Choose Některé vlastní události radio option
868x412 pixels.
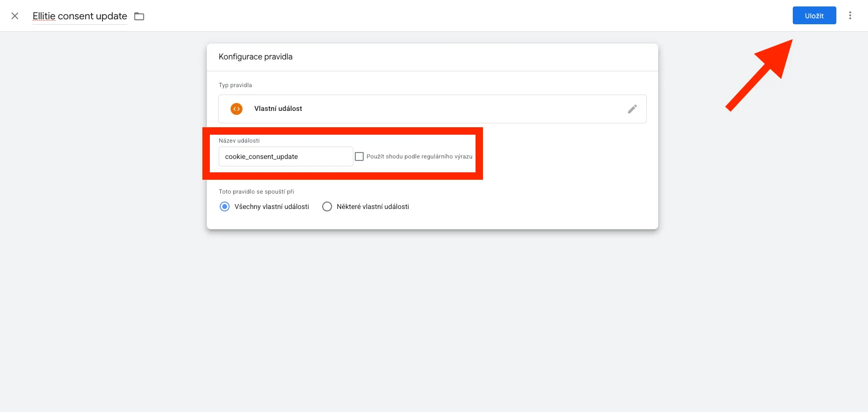click(x=327, y=206)
